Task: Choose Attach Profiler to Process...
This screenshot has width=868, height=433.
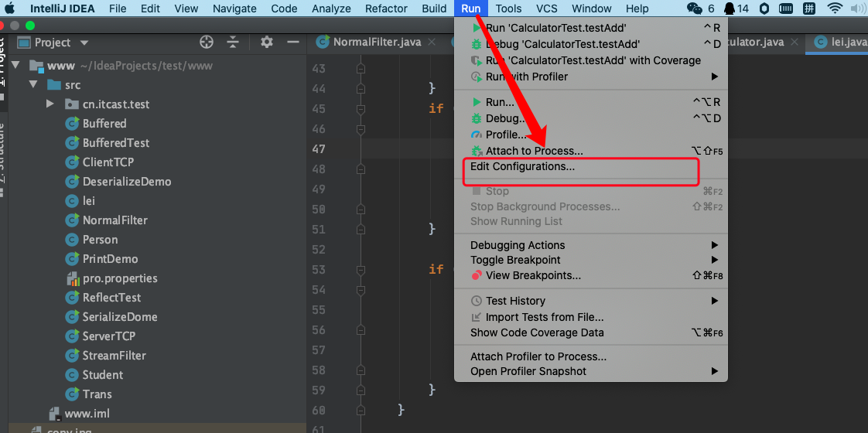Action: (591, 356)
